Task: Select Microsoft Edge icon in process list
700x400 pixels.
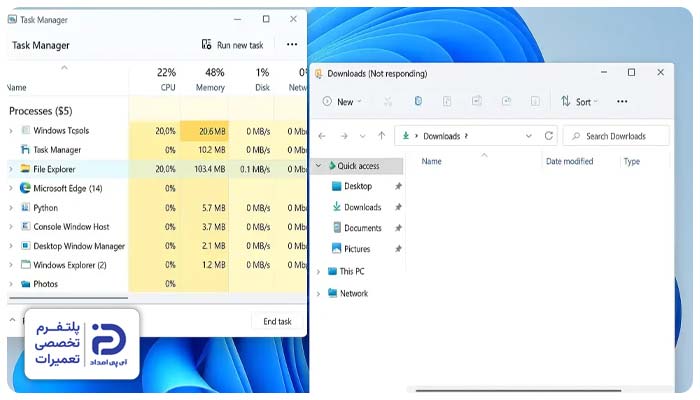Action: tap(25, 188)
